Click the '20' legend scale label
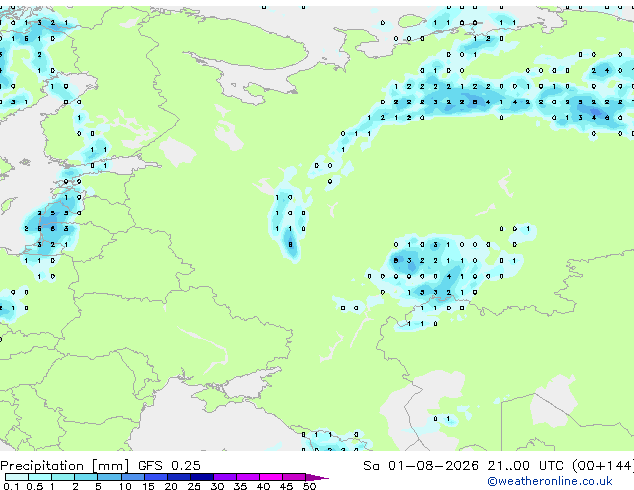This screenshot has width=634, height=490. [171, 486]
